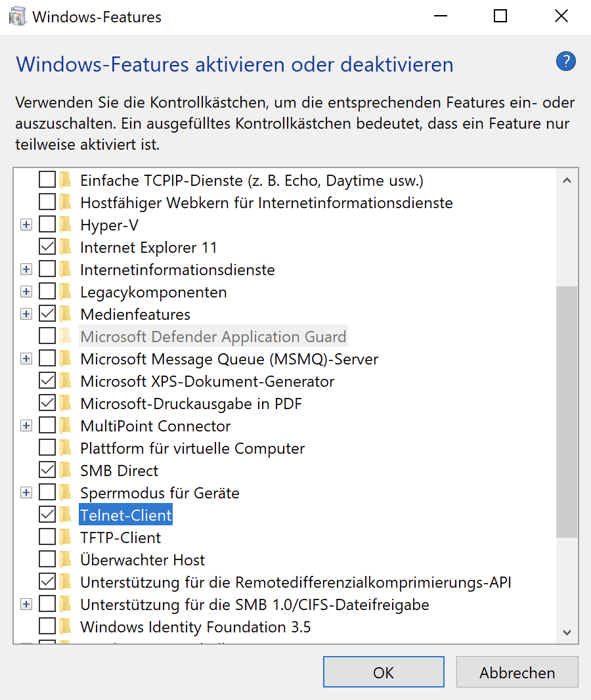Viewport: 591px width, 700px height.
Task: Select the SMB Direct label
Action: pyautogui.click(x=119, y=471)
